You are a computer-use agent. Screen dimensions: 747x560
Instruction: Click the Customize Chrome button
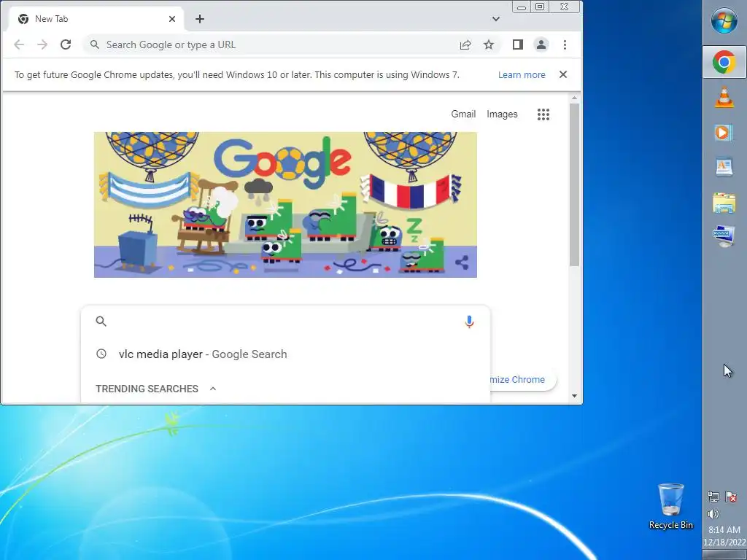[522, 379]
